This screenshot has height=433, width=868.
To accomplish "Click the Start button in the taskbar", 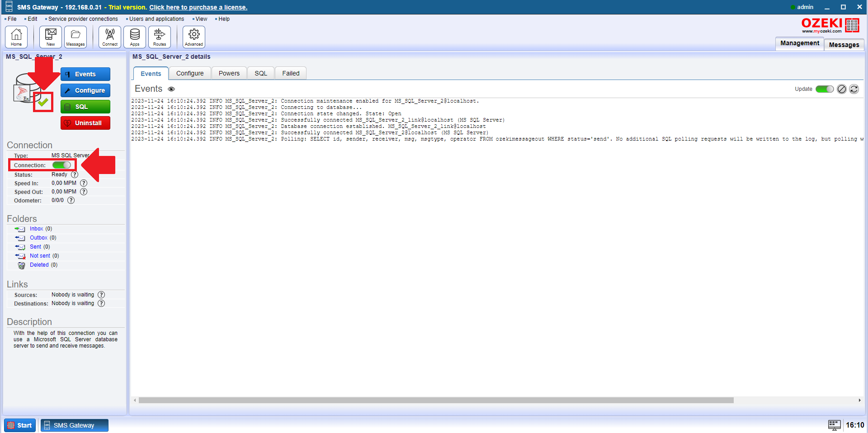I will pyautogui.click(x=20, y=425).
